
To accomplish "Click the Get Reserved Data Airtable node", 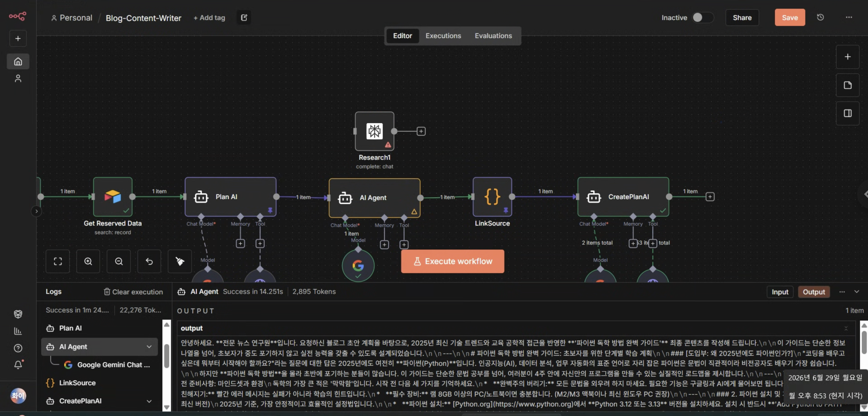I will 112,197.
